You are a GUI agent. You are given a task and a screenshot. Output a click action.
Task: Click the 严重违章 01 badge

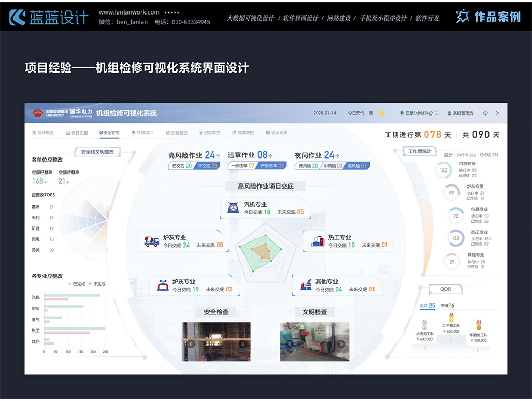tap(271, 166)
